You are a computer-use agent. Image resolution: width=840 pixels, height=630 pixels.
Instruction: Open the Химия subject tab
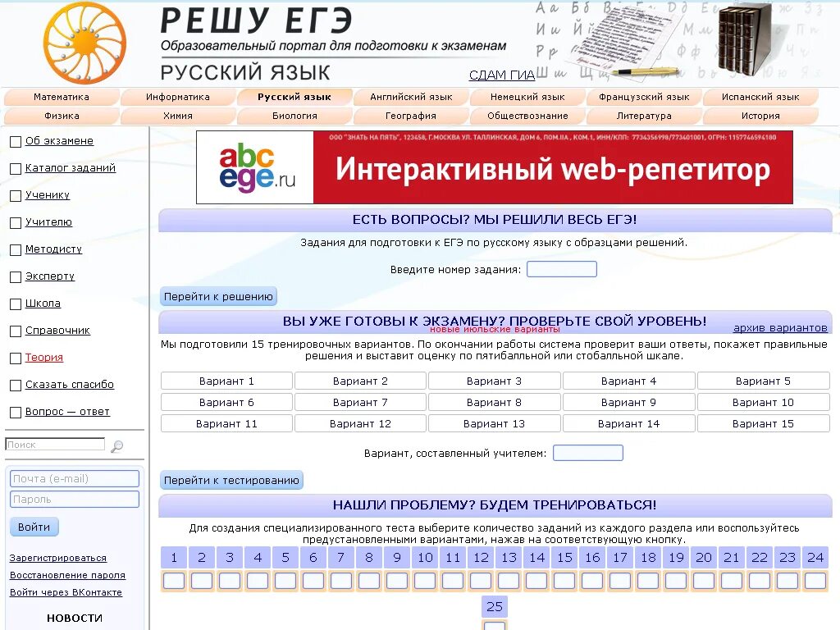[x=178, y=116]
